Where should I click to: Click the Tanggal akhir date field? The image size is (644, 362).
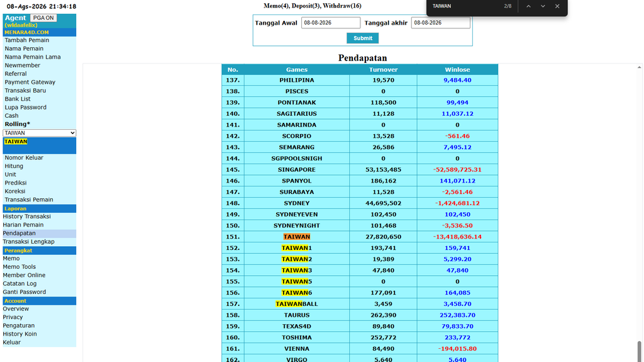coord(441,23)
